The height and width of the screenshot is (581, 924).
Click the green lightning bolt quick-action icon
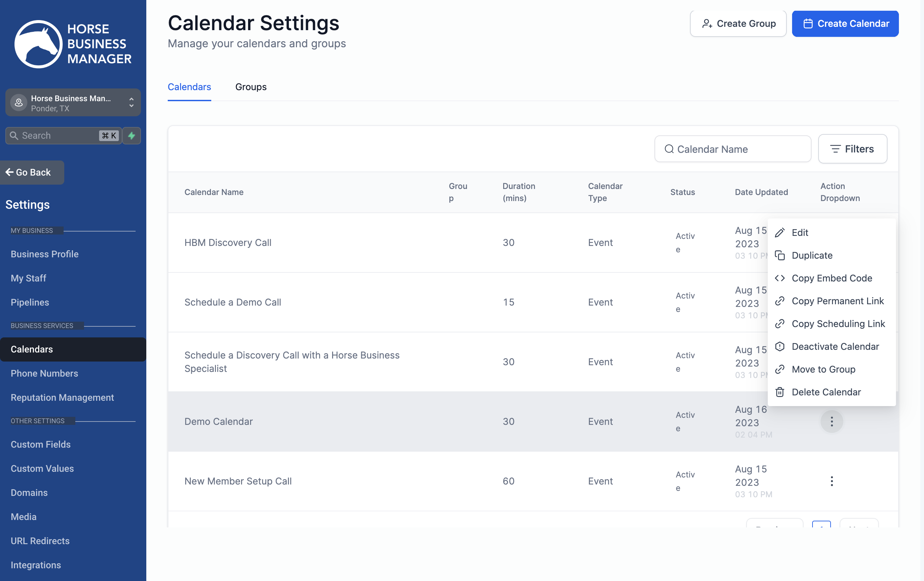132,136
